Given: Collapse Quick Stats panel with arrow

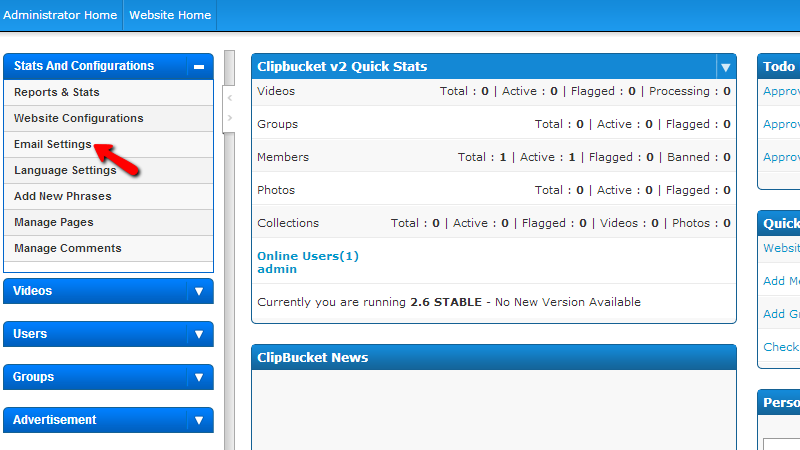Looking at the screenshot, I should 726,67.
